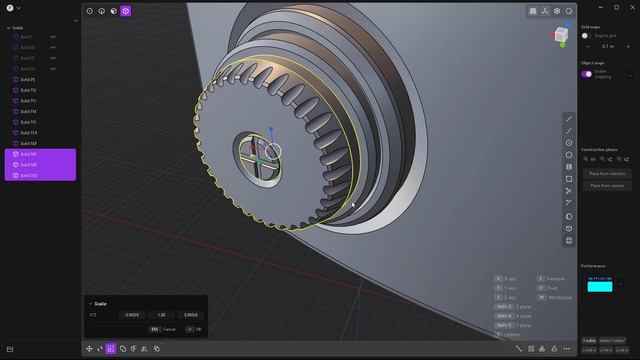Toggle the XY construction plane
Viewport: 640px width, 360px height.
click(x=589, y=159)
